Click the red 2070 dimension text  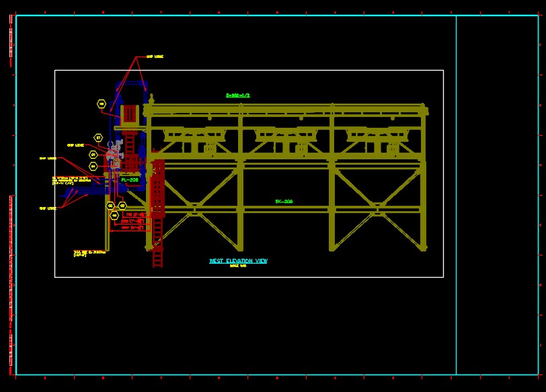[128, 221]
